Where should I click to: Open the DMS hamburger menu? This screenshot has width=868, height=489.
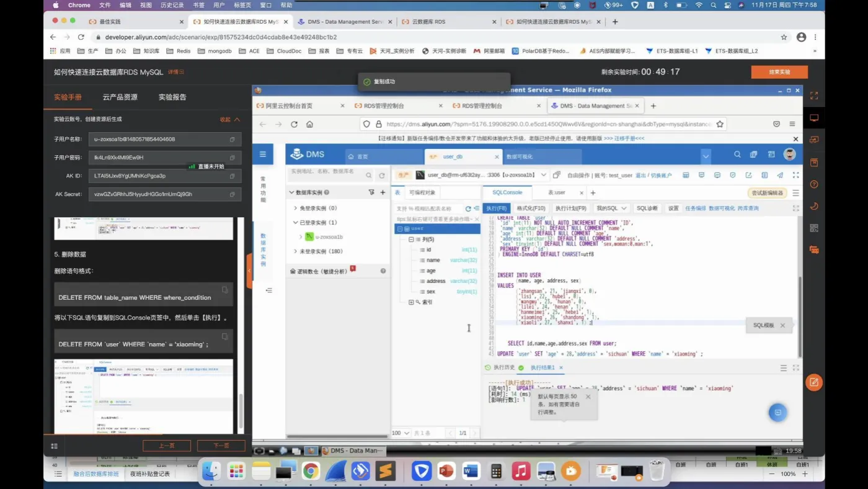[263, 155]
